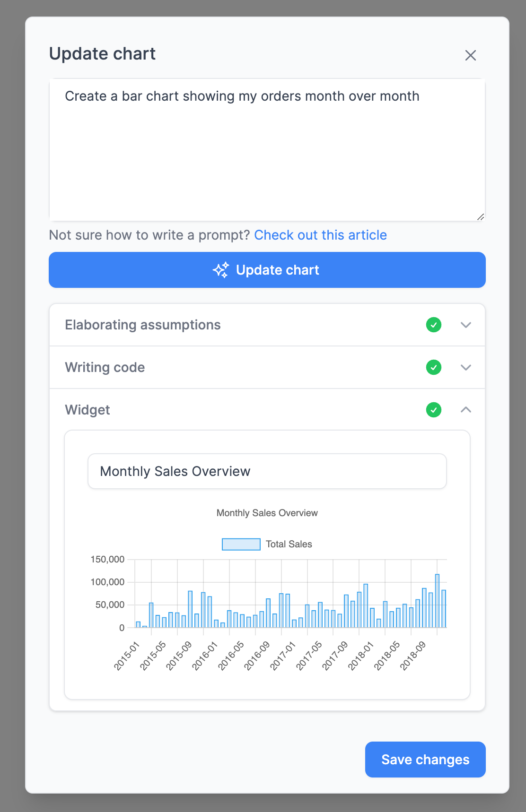Screen dimensions: 526x812
Task: Click the sparkle icon on Update chart
Action: (221, 270)
